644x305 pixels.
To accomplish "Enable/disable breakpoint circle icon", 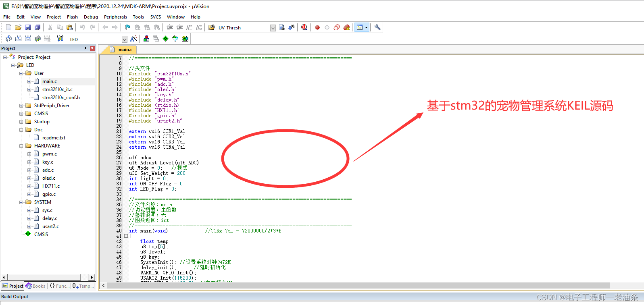I will point(327,27).
